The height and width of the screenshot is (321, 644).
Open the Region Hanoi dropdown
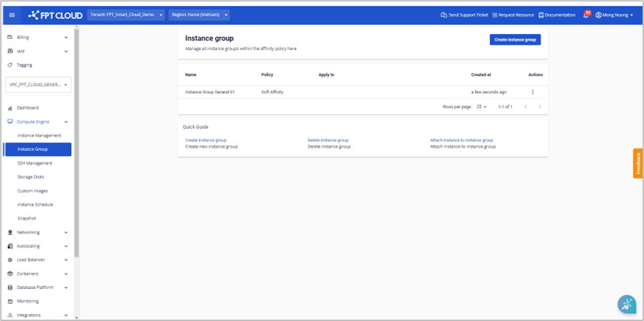[199, 15]
